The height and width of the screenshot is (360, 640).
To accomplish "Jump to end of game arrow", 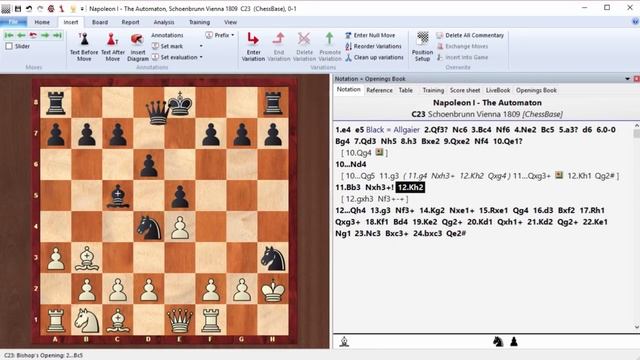I will click(57, 36).
